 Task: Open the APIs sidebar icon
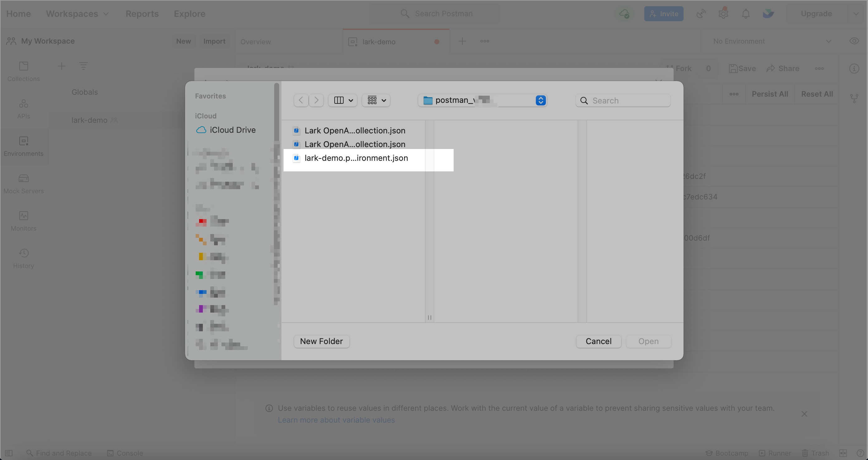click(24, 108)
